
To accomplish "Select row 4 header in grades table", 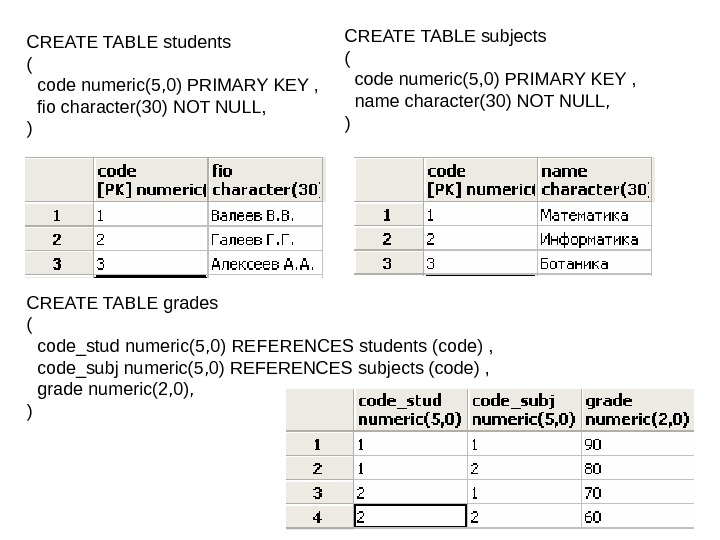I will pos(318,517).
